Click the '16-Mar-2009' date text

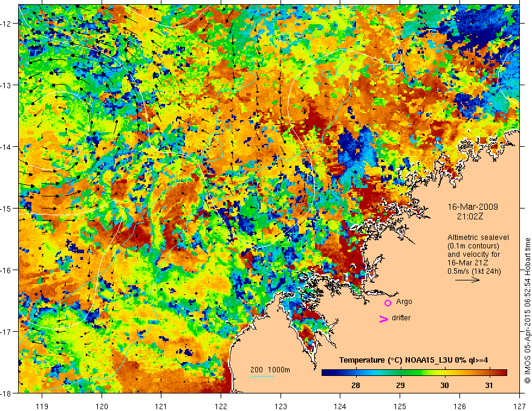pos(473,207)
